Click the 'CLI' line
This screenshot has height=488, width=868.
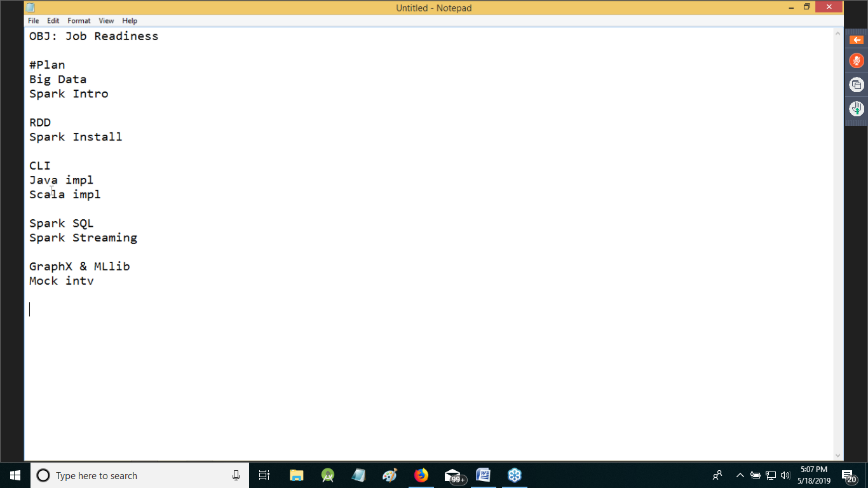(x=40, y=166)
